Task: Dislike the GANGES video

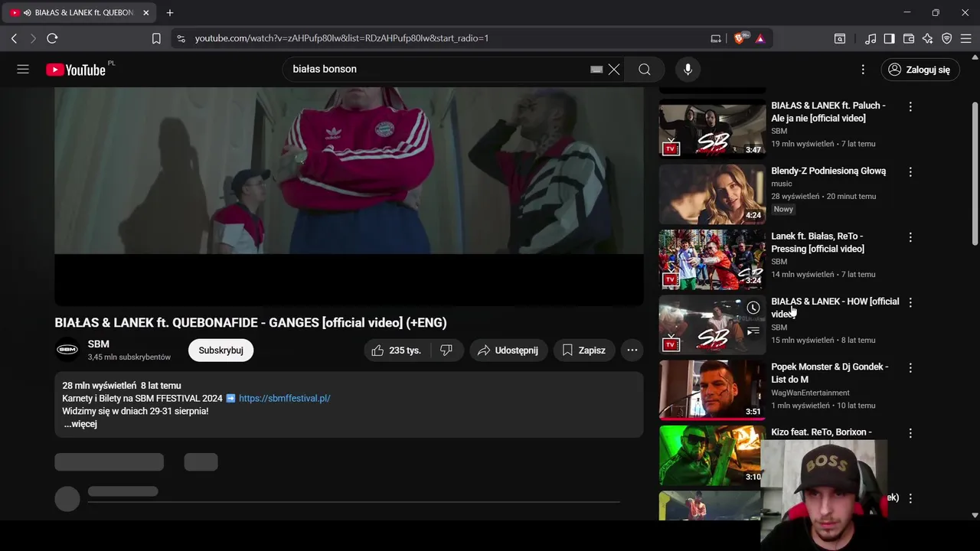Action: [446, 350]
